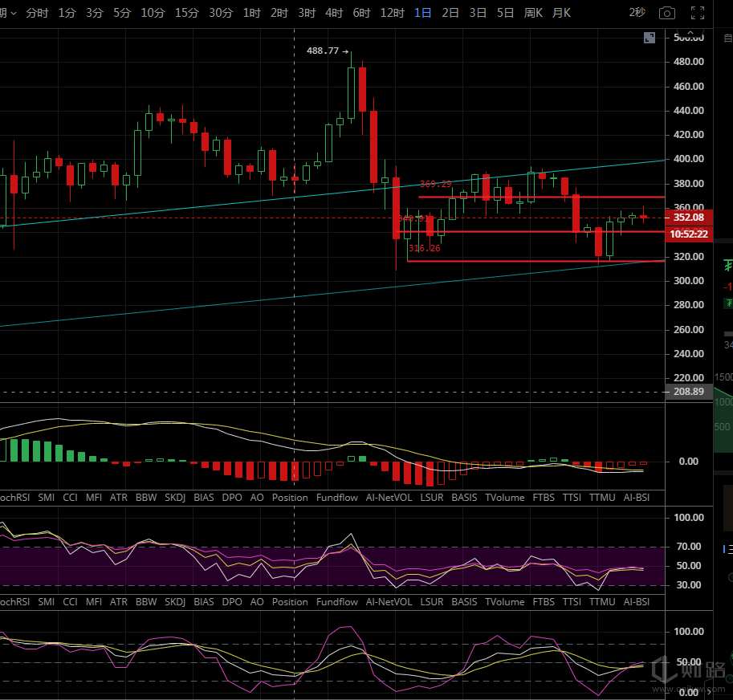Pick AI-NetVOL indicator under the RSI panel
The width and height of the screenshot is (733, 700).
389,602
